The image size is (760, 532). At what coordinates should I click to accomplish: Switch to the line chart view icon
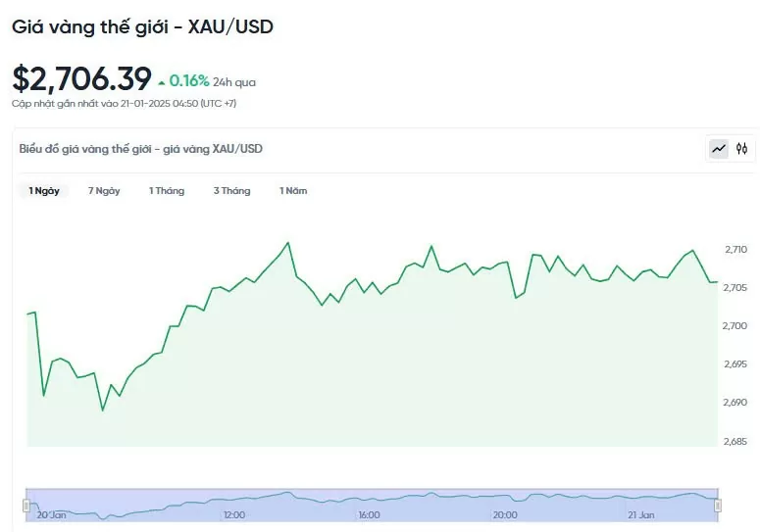click(x=719, y=149)
